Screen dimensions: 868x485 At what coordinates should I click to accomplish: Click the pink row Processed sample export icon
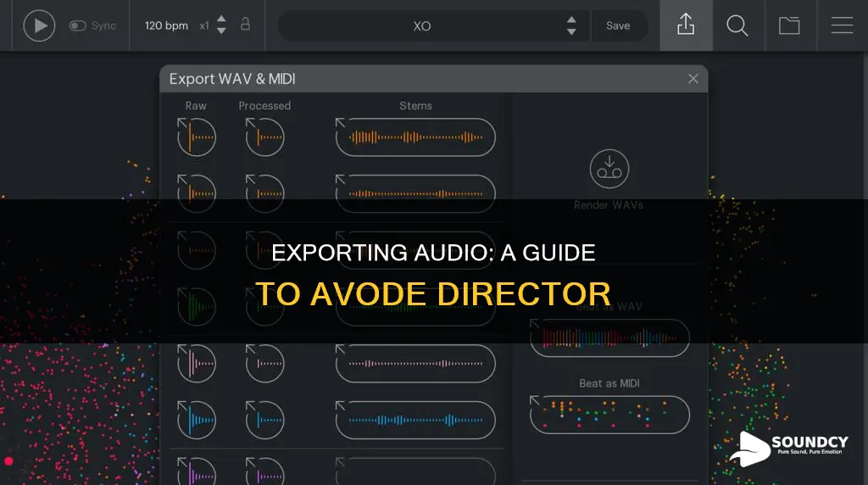[264, 363]
